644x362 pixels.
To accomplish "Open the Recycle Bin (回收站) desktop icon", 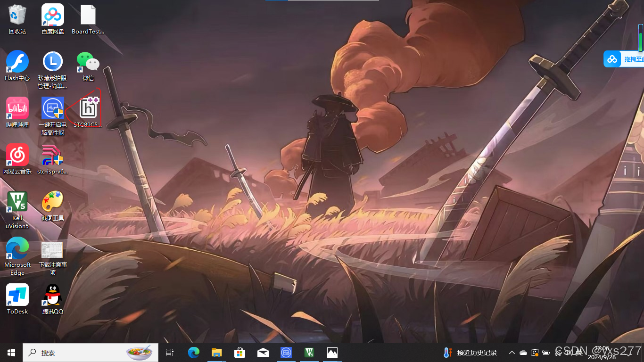I will 17,19.
